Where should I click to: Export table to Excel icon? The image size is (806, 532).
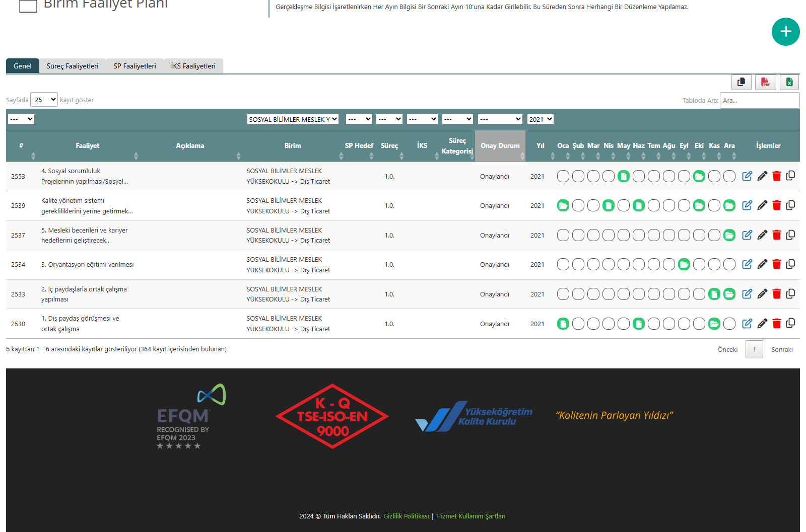coord(789,82)
